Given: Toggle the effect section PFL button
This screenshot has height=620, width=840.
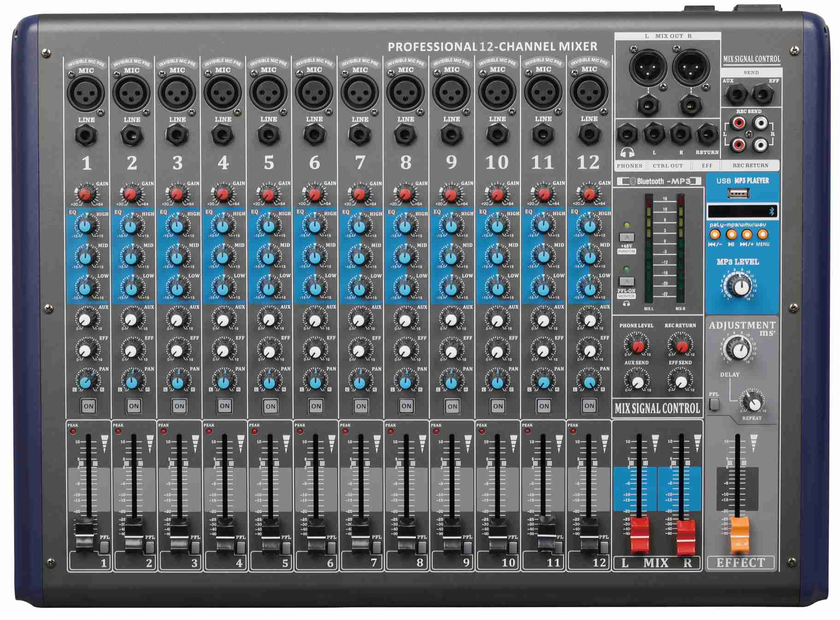Looking at the screenshot, I should 714,404.
